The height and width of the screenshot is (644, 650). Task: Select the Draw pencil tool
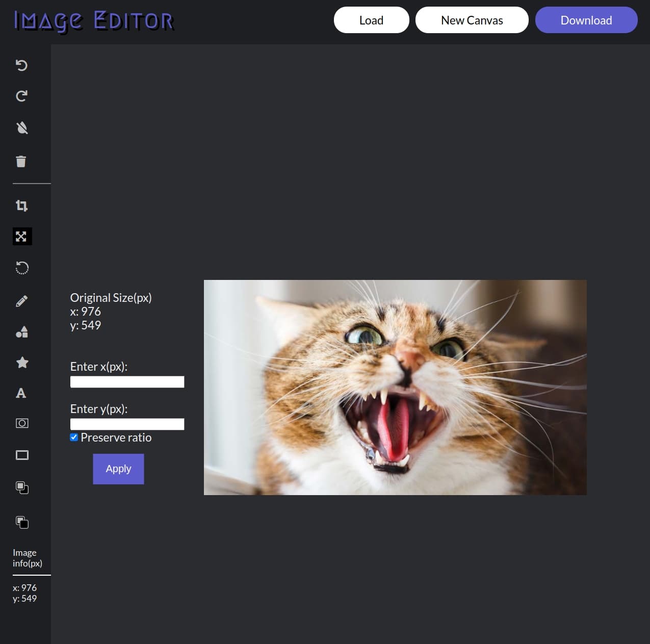tap(21, 300)
